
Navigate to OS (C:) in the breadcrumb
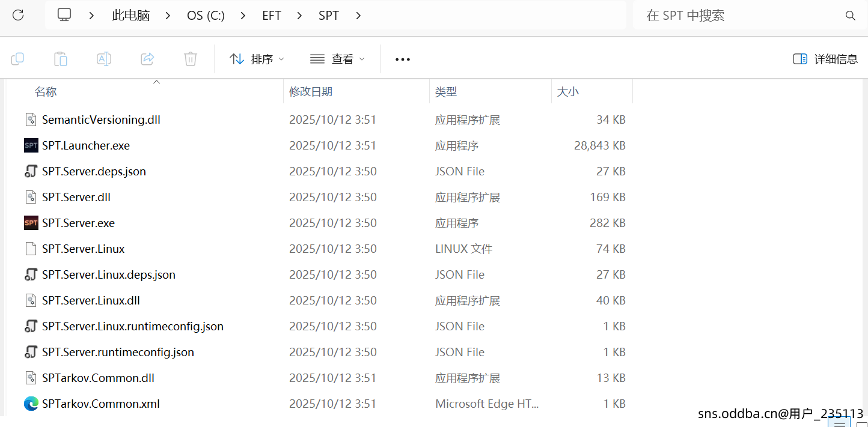click(206, 16)
